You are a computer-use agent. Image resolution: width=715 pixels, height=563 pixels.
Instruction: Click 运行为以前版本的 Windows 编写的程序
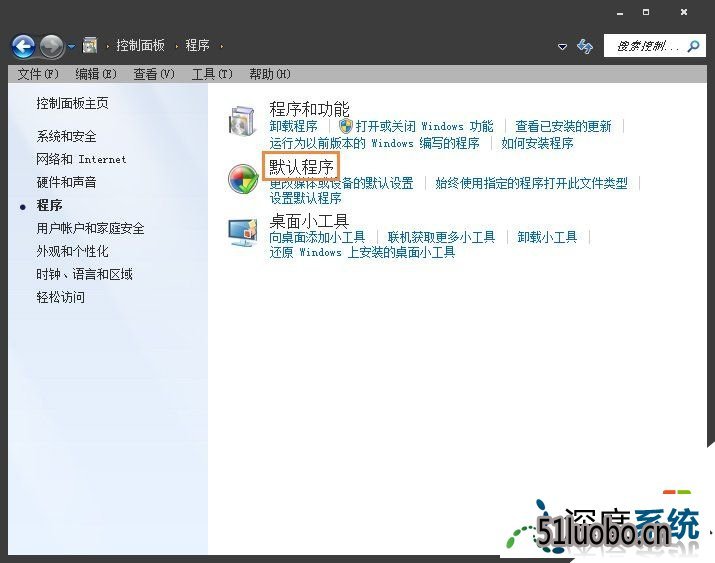click(374, 143)
